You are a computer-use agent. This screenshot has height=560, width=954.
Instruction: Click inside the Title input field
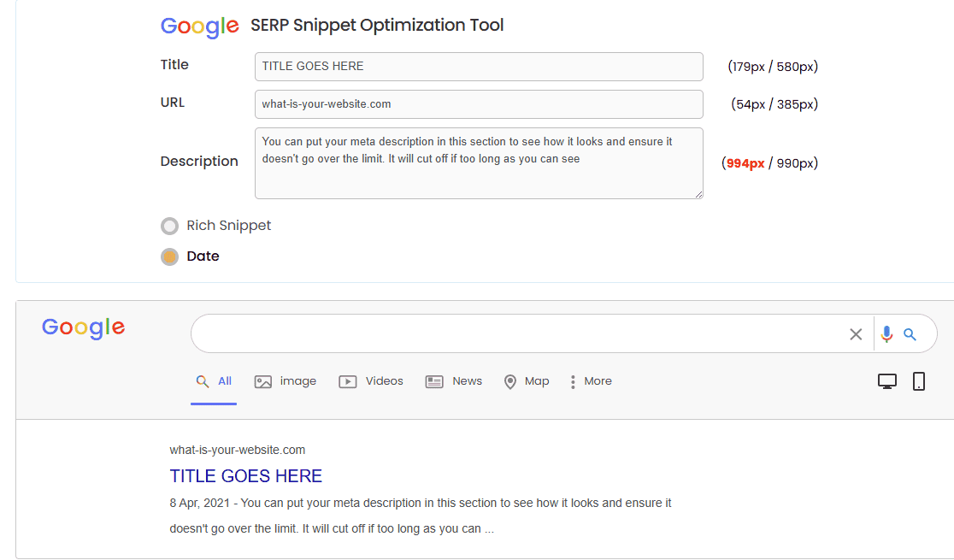coord(479,67)
